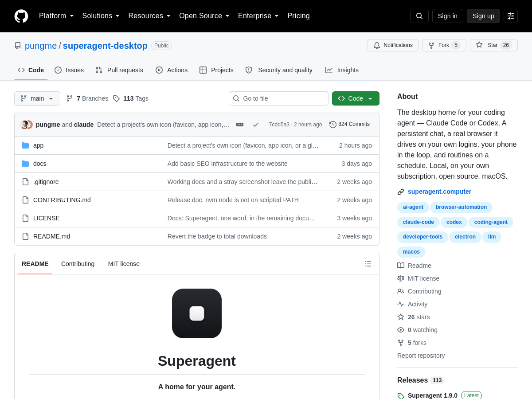Open appearance settings sliders icon
The width and height of the screenshot is (532, 399).
[x=511, y=16]
